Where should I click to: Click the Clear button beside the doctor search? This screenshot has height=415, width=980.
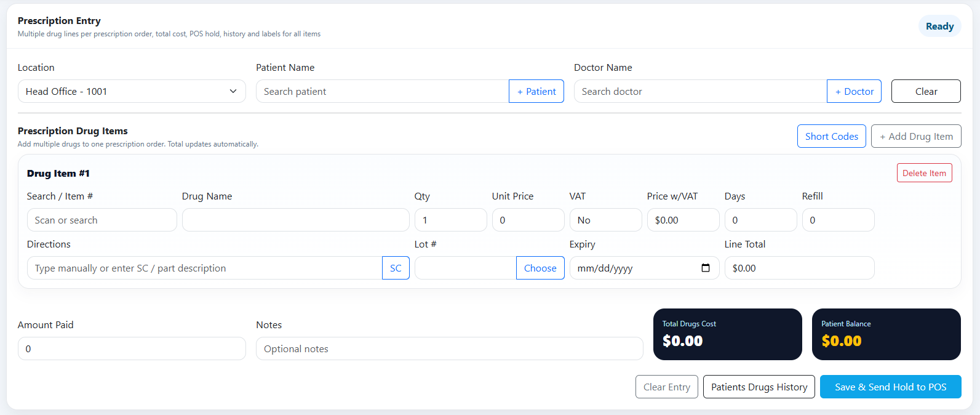click(926, 91)
